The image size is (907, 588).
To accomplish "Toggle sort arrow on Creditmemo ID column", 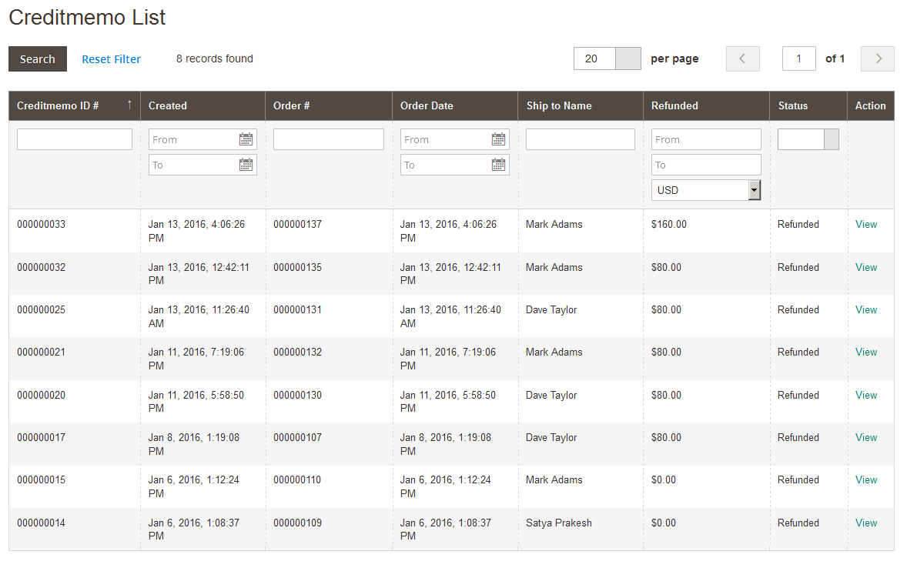I will [129, 105].
